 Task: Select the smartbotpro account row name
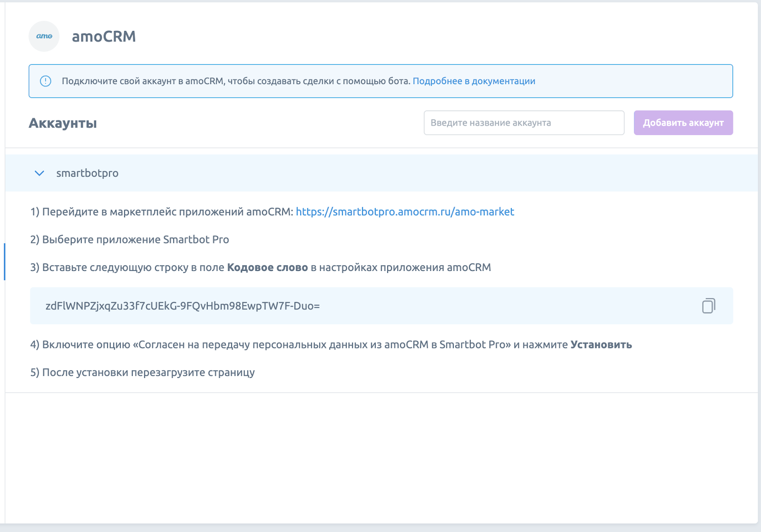[x=88, y=174]
